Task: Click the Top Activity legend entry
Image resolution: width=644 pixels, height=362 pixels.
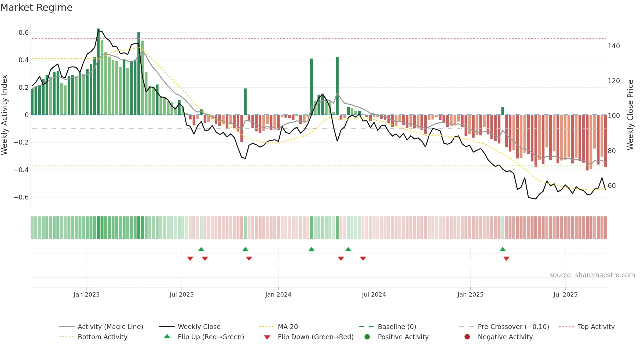Action: (587, 327)
